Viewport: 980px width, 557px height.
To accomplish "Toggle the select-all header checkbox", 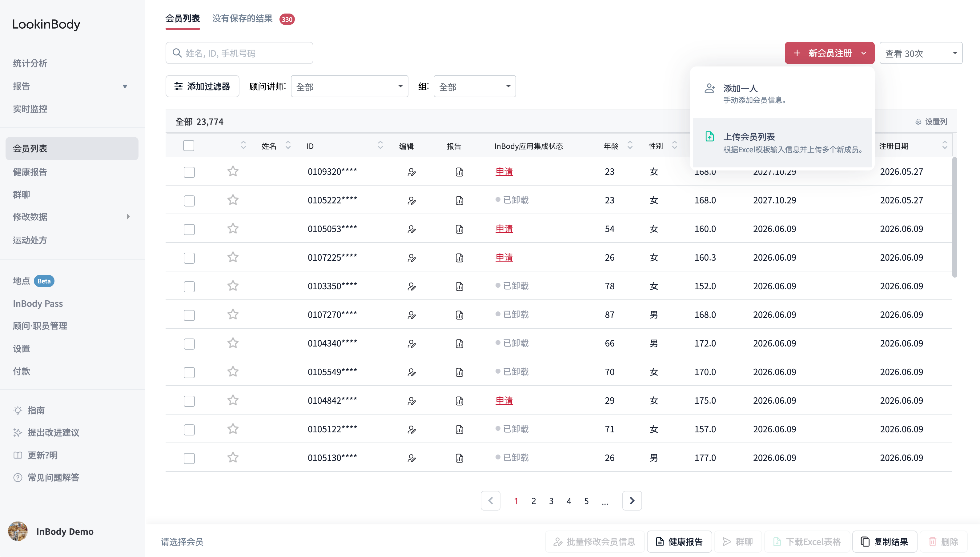I will pyautogui.click(x=189, y=145).
